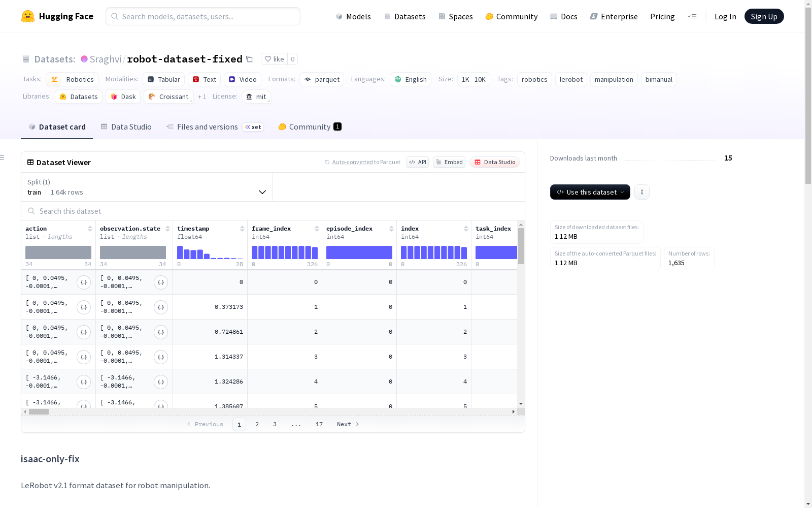Sort by action column
This screenshot has width=812, height=508.
point(90,229)
